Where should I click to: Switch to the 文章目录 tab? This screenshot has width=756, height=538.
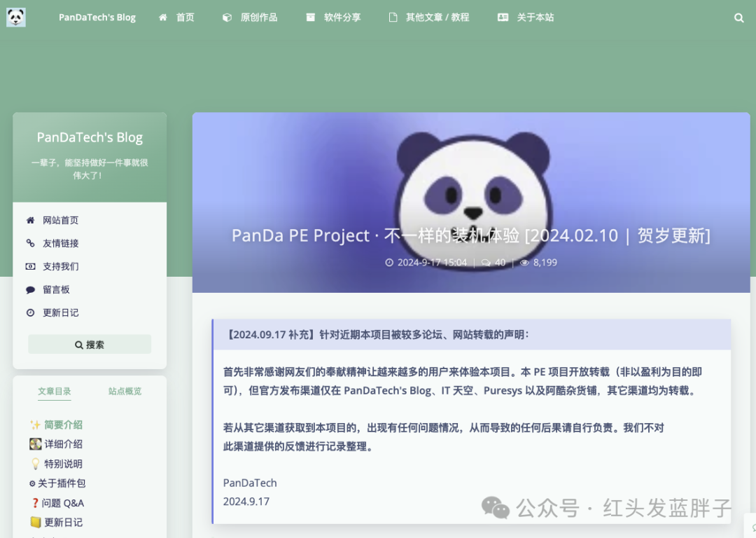point(55,391)
